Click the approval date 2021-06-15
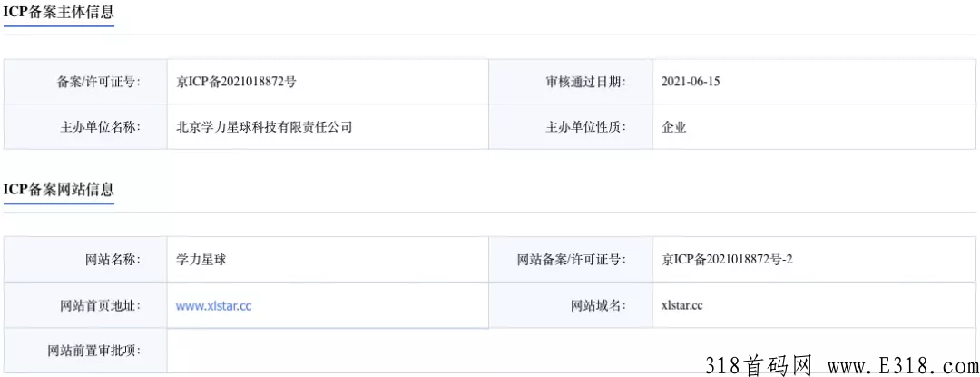Screen dimensions: 980x377 690,81
